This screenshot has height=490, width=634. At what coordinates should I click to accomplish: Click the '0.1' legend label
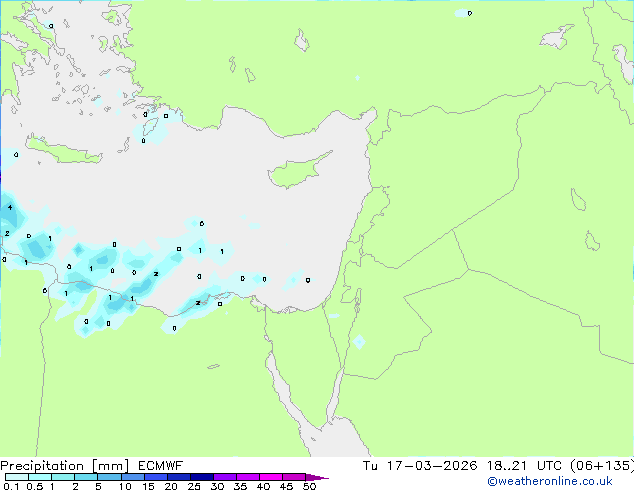point(11,486)
